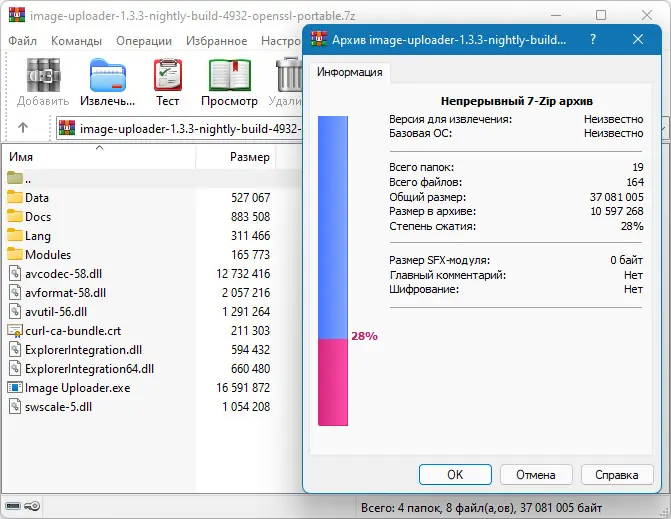Click the curl-ca-bundle.crt certificate icon
Viewport: 671px width, 519px height.
[15, 330]
